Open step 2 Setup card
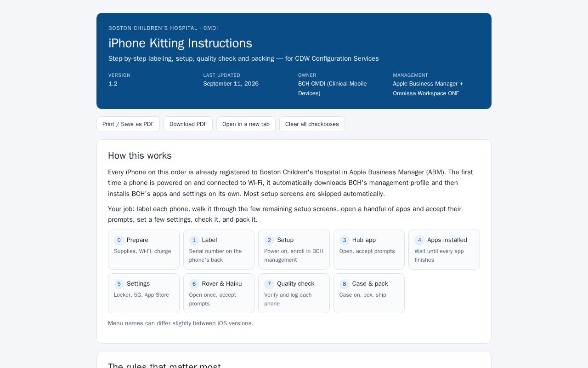Image resolution: width=588 pixels, height=368 pixels. (x=294, y=249)
